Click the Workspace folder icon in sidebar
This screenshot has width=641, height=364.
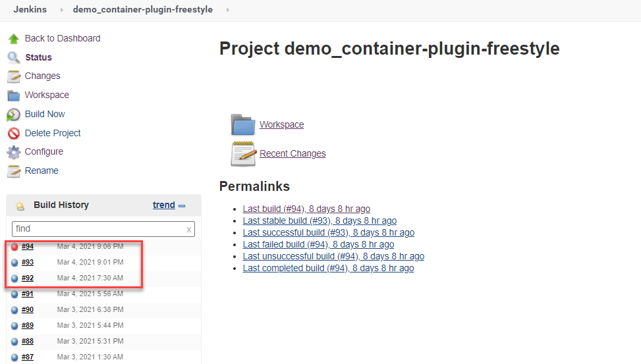pyautogui.click(x=14, y=95)
